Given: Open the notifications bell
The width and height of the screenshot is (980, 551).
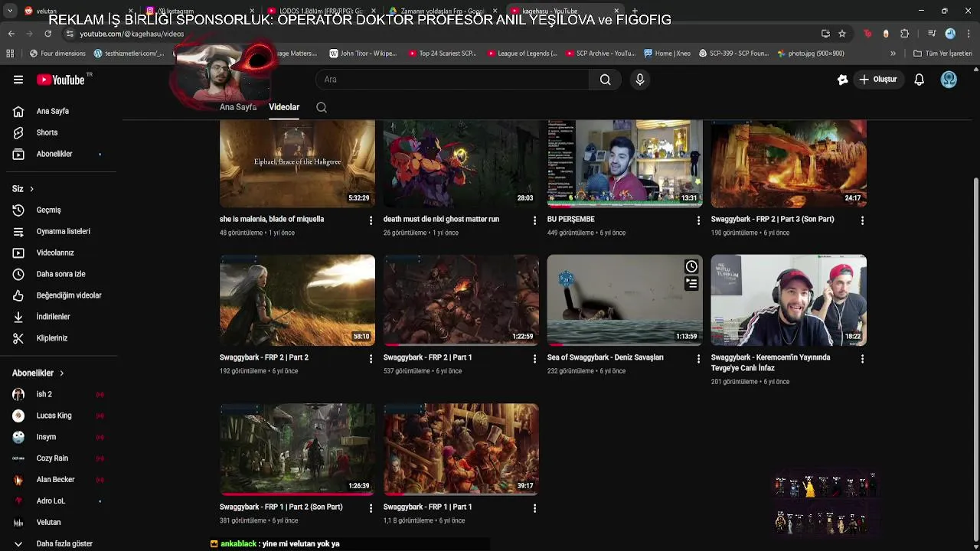Looking at the screenshot, I should 919,80.
